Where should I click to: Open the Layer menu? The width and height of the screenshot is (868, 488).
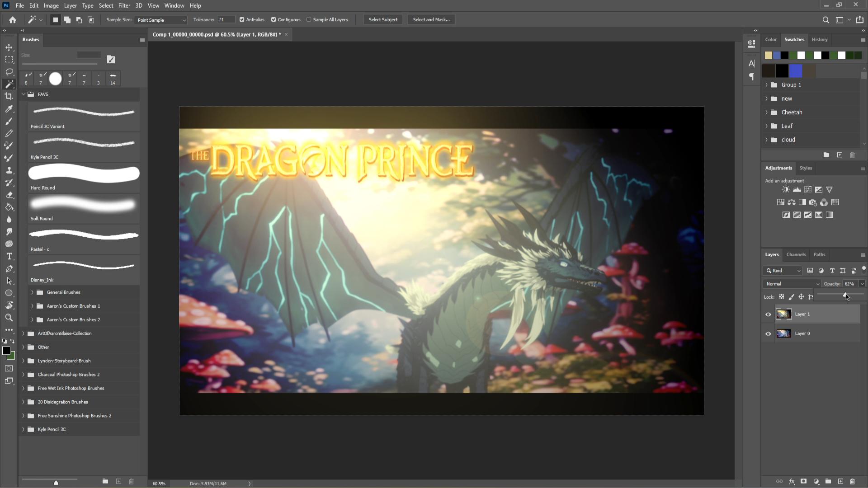point(70,5)
